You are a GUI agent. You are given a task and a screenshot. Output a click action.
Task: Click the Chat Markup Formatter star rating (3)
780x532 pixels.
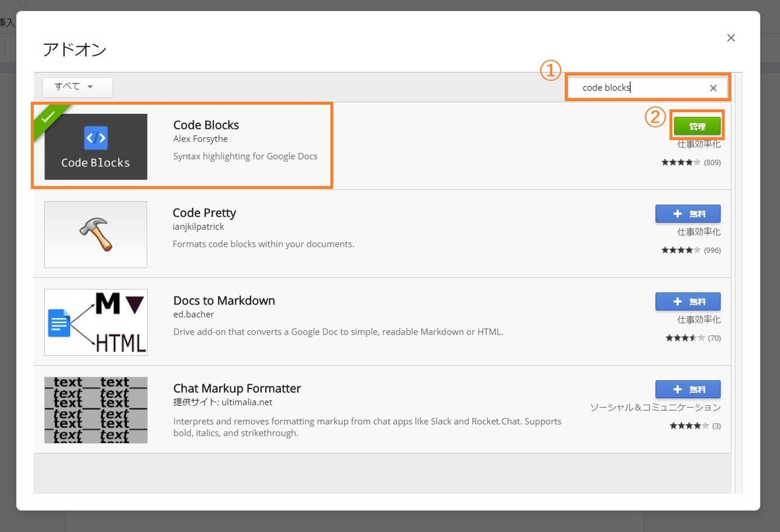point(695,426)
